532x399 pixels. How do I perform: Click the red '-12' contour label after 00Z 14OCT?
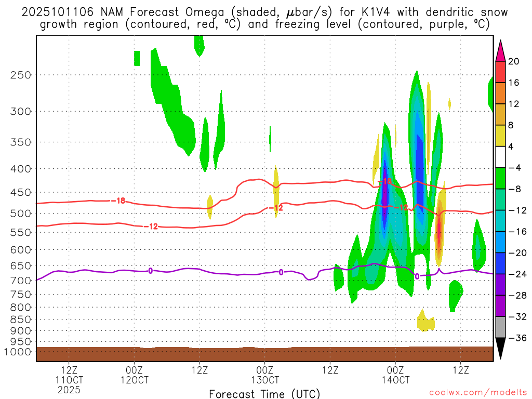[x=401, y=207]
